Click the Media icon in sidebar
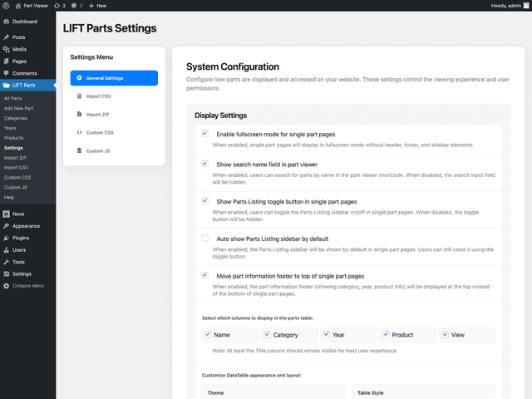 pyautogui.click(x=6, y=49)
